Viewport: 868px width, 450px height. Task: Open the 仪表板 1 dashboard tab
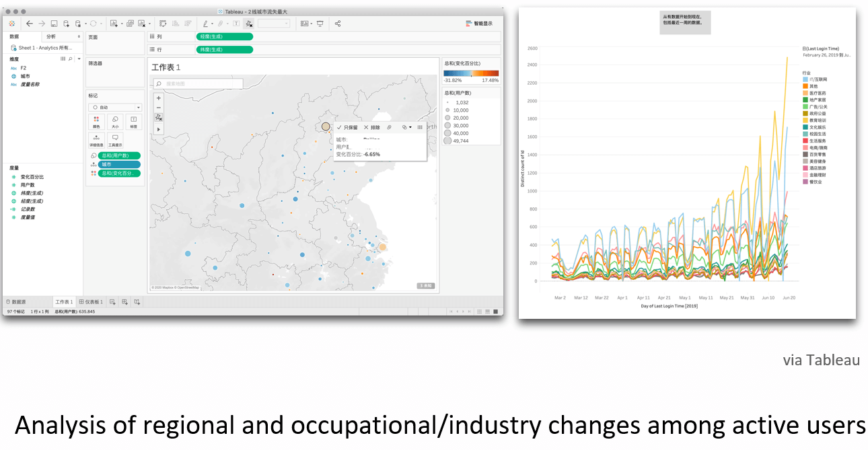(91, 302)
